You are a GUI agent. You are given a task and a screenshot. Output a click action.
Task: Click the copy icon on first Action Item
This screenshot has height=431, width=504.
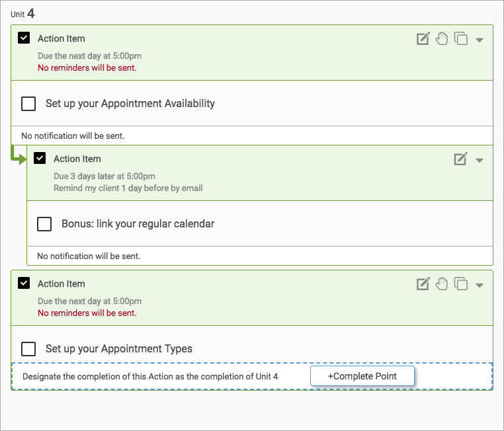(461, 38)
